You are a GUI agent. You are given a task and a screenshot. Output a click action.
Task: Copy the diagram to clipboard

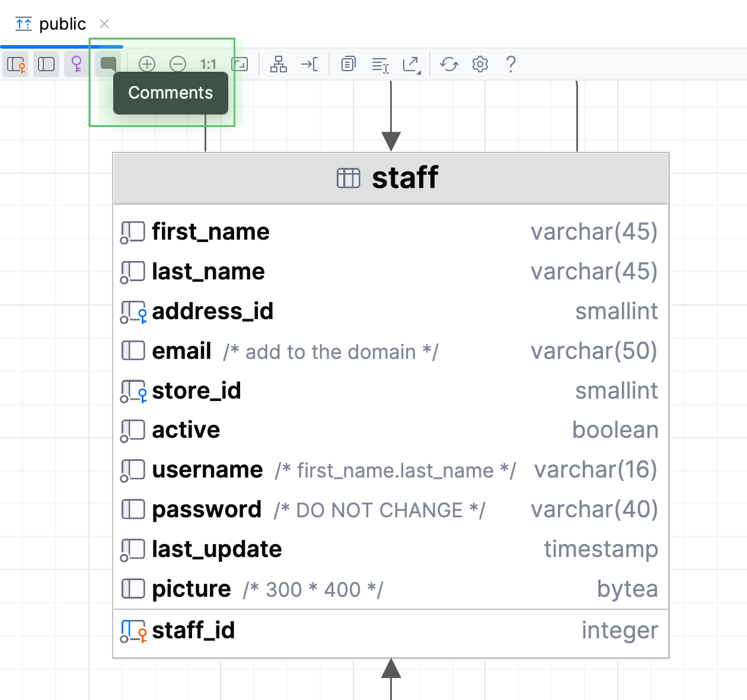(x=348, y=64)
